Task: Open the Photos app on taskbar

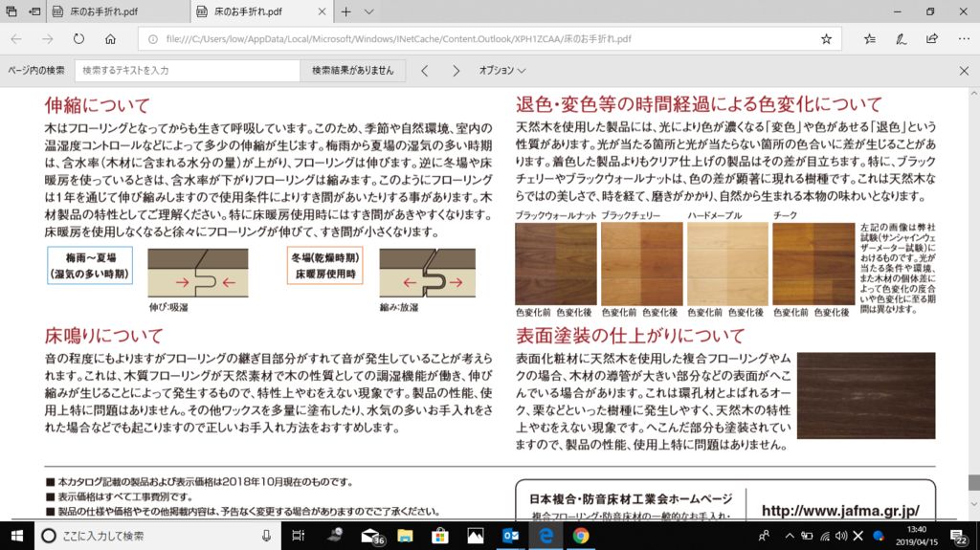Action: [475, 536]
